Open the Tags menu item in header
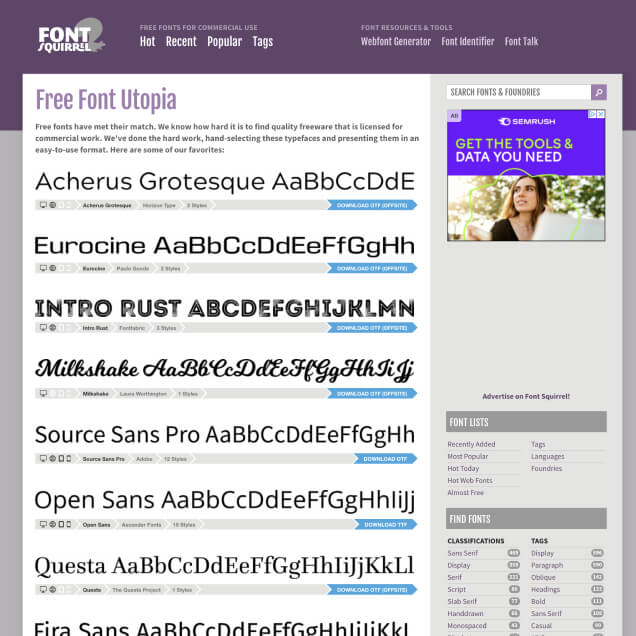 [x=262, y=41]
